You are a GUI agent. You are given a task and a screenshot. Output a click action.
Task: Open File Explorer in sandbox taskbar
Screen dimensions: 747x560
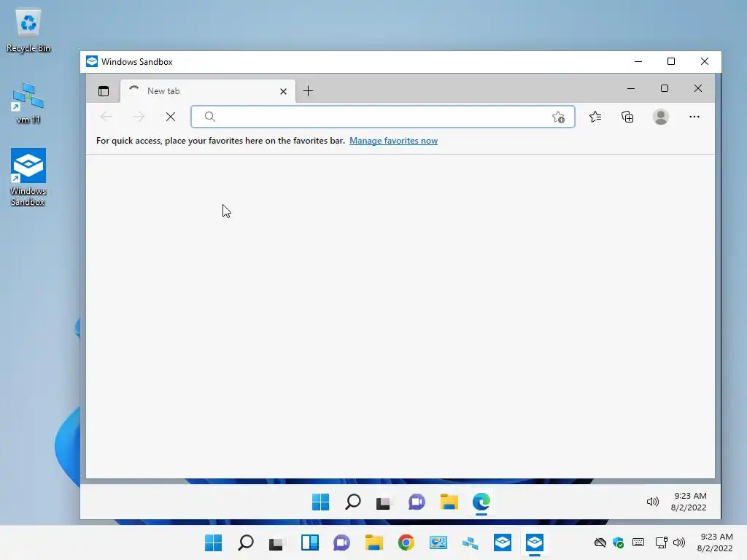click(449, 502)
